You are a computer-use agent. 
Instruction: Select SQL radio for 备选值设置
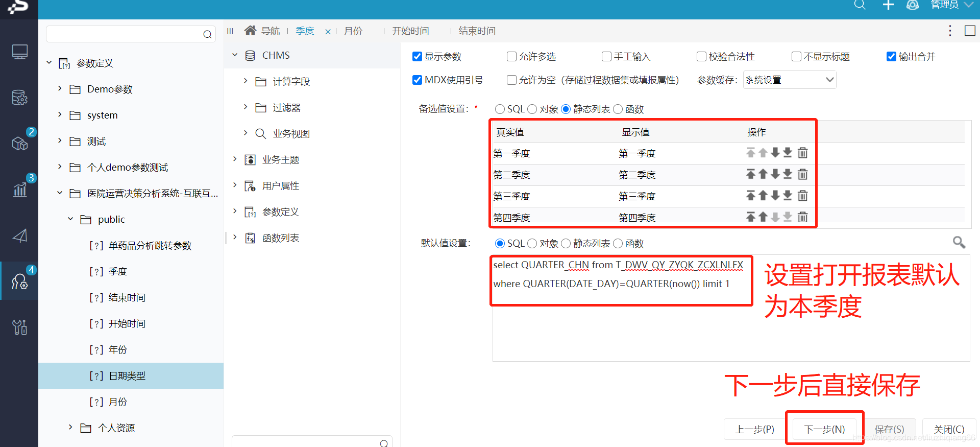pyautogui.click(x=500, y=109)
